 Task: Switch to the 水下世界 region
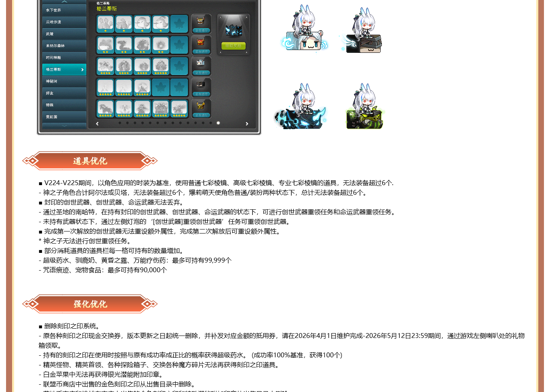click(x=64, y=10)
